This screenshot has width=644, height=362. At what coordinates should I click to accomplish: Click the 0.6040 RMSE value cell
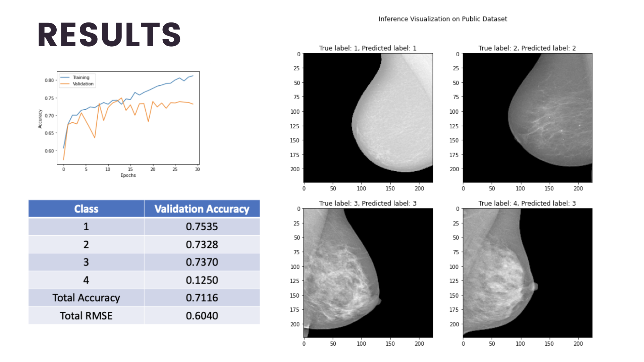point(202,315)
